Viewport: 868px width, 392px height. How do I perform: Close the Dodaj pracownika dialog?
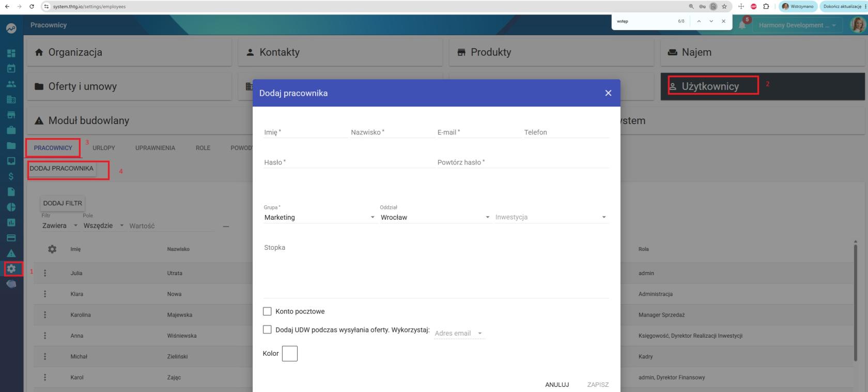click(608, 93)
